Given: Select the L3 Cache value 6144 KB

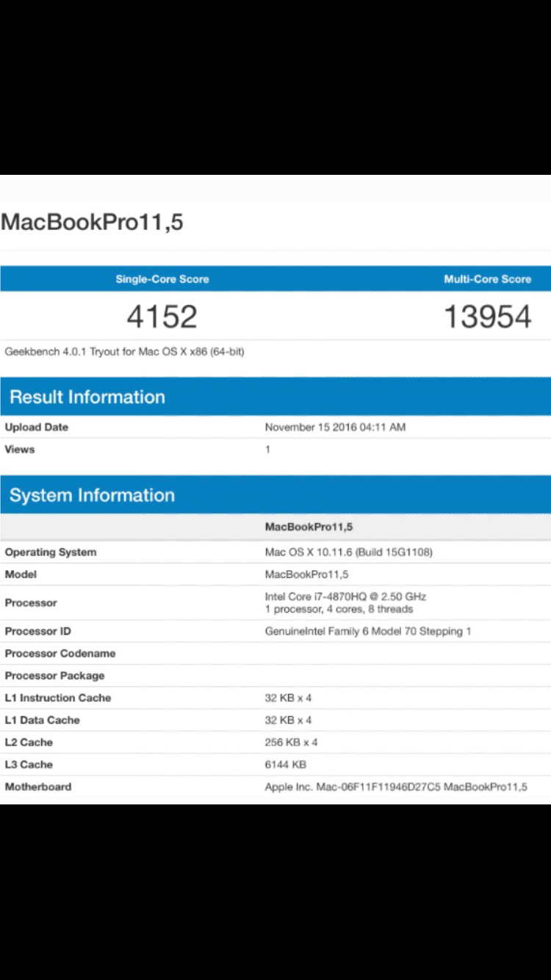Looking at the screenshot, I should 286,764.
